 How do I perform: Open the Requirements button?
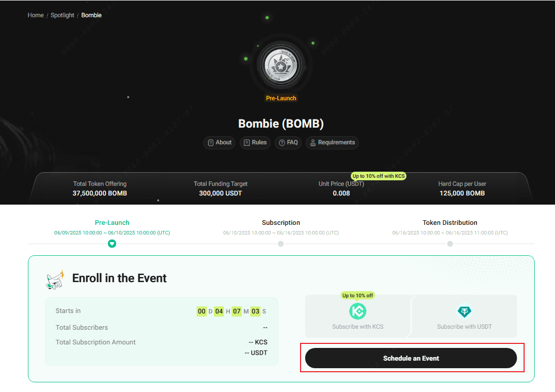click(x=332, y=143)
